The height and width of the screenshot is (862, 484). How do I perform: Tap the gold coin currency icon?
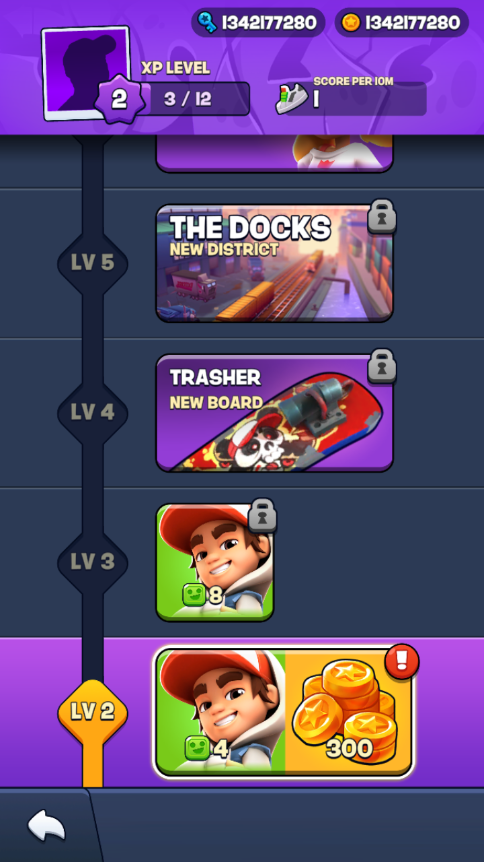(x=351, y=23)
